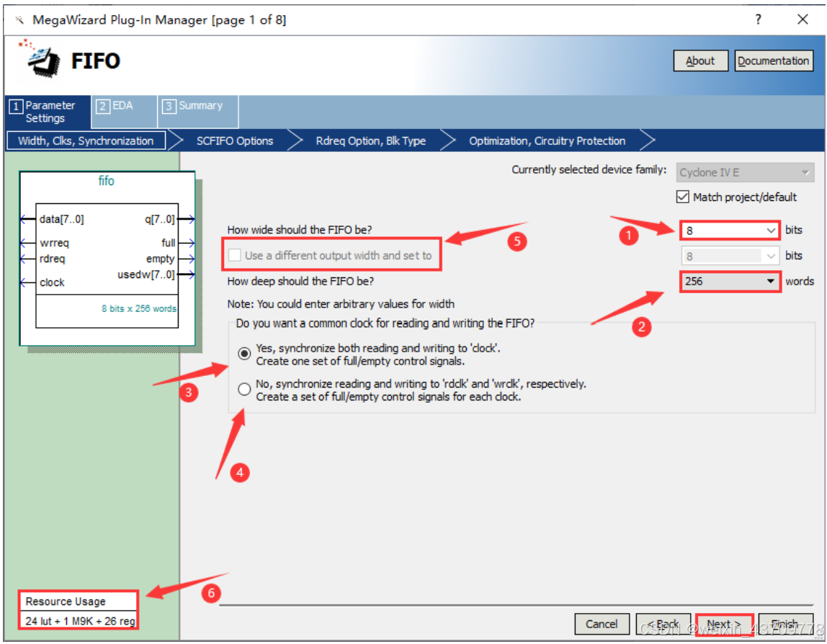Click the rdreq port label
Viewport: 827px width, 644px height.
(x=52, y=259)
